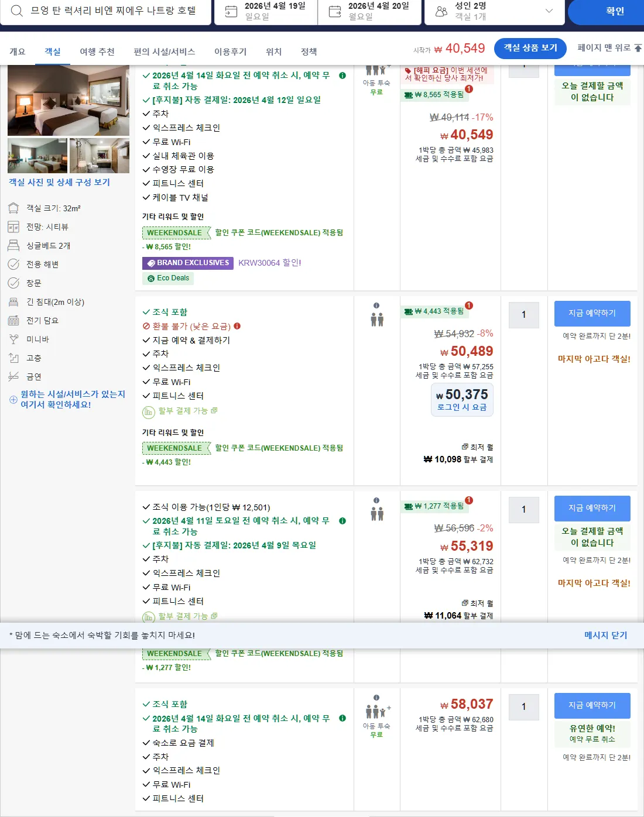Screen dimensions: 644x817
Task: Click the guests people icon by 성인 2명
Action: point(441,11)
